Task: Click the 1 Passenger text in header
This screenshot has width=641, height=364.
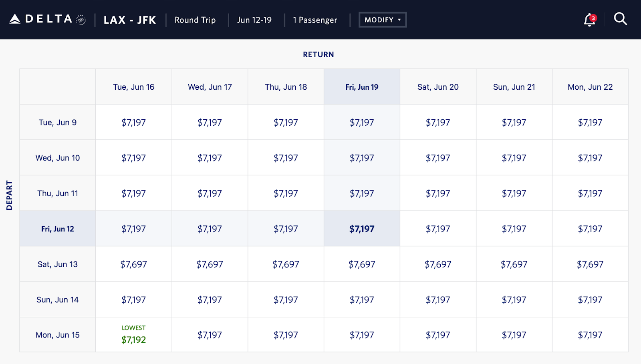Action: tap(315, 20)
